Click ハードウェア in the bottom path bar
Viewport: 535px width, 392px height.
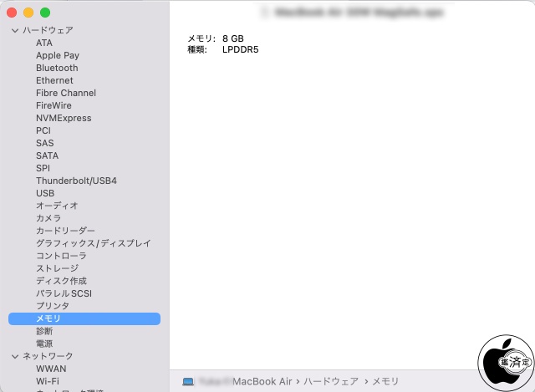coord(332,382)
